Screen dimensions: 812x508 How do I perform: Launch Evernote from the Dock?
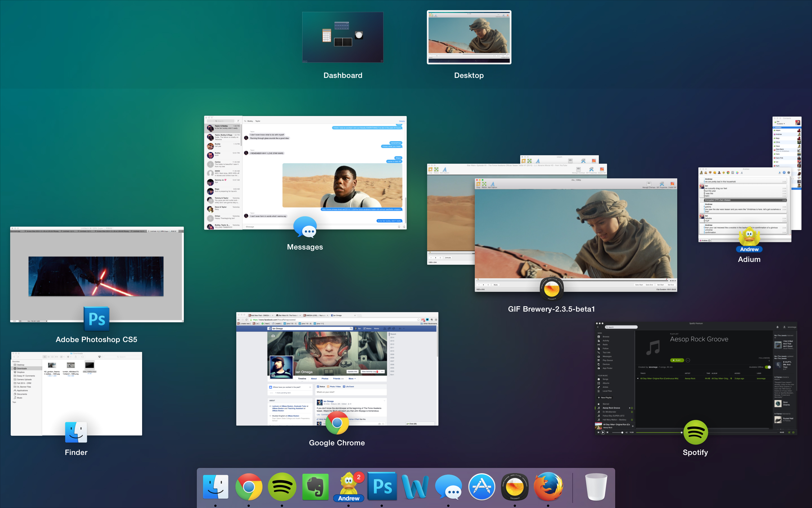(x=315, y=487)
